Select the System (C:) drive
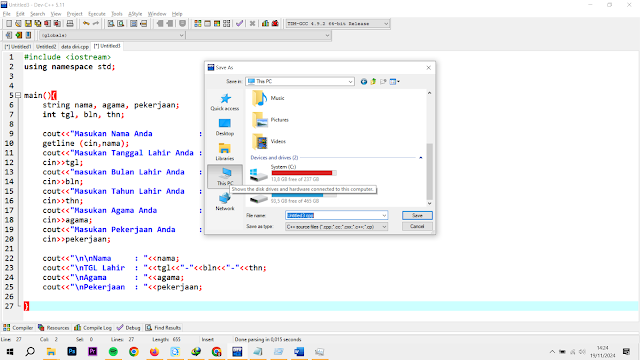Viewport: 640px width, 360px height. point(293,173)
